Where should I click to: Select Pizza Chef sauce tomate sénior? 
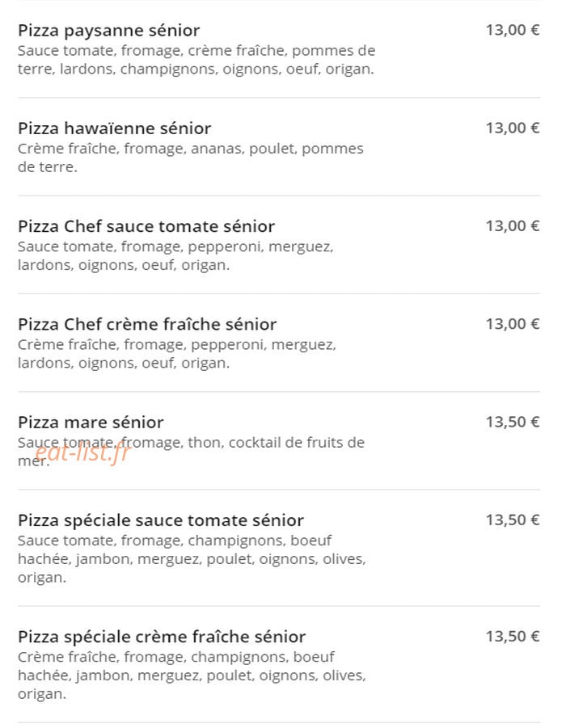click(146, 226)
